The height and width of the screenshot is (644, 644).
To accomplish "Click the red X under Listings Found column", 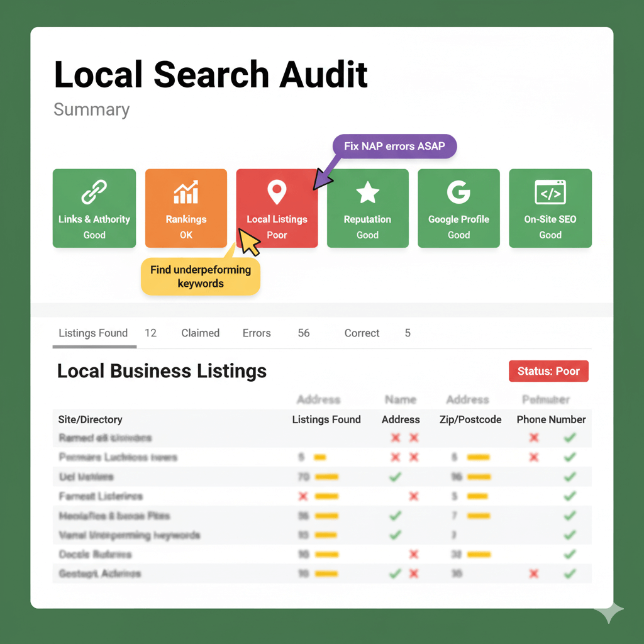I will click(x=303, y=496).
